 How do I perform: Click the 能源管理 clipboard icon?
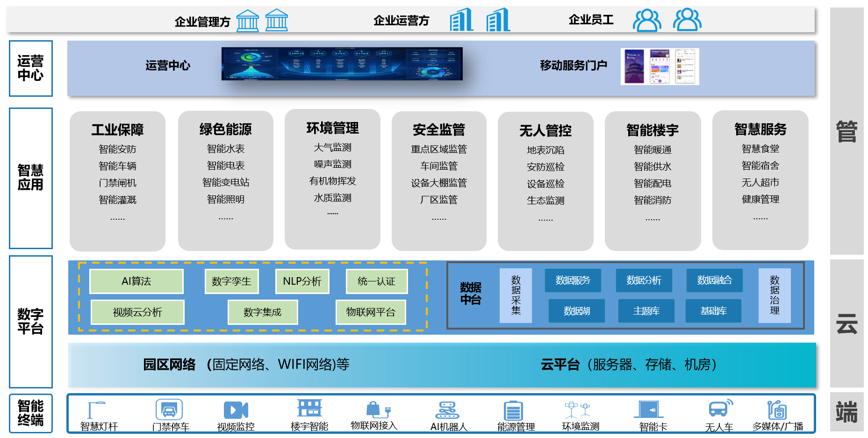(x=513, y=411)
